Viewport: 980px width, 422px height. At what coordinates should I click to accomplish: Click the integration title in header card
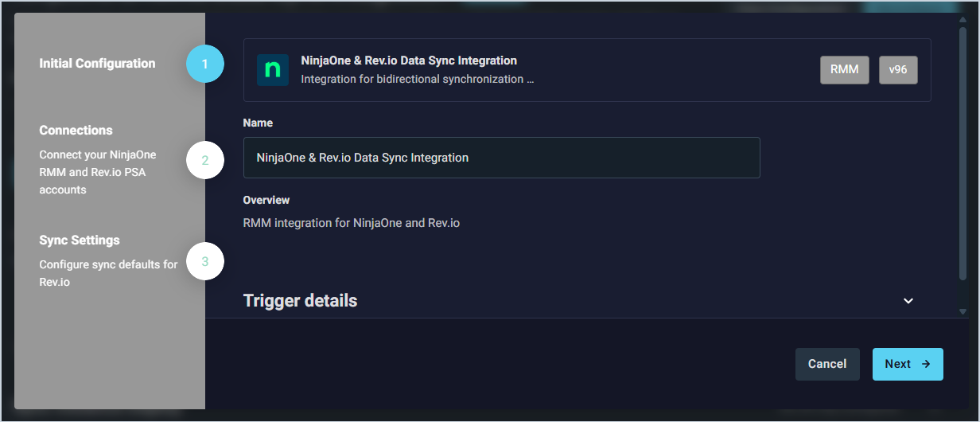point(409,61)
